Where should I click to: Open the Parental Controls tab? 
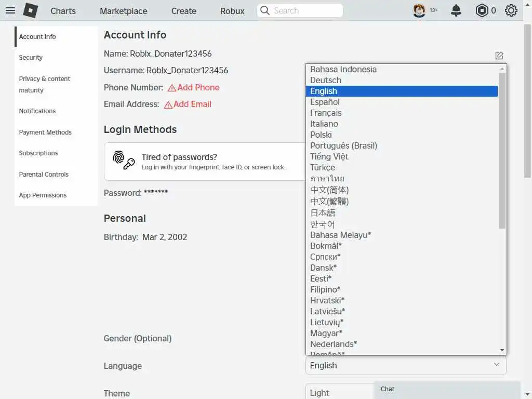56,175
